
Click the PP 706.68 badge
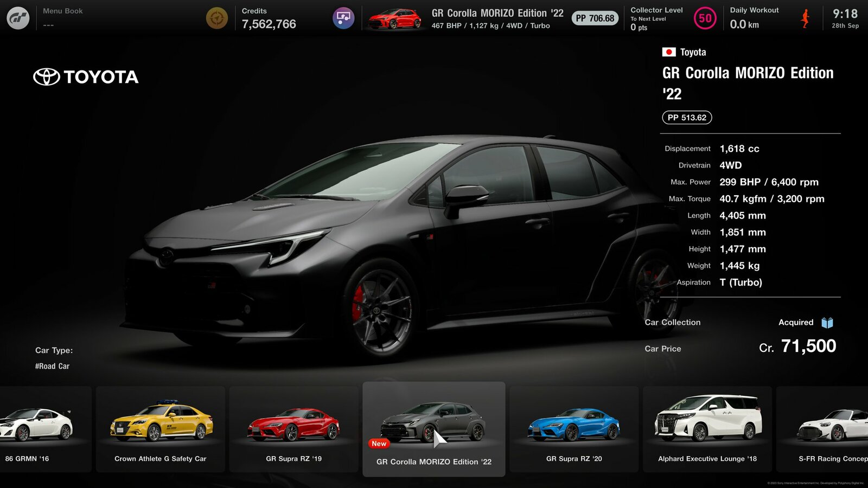coord(595,18)
